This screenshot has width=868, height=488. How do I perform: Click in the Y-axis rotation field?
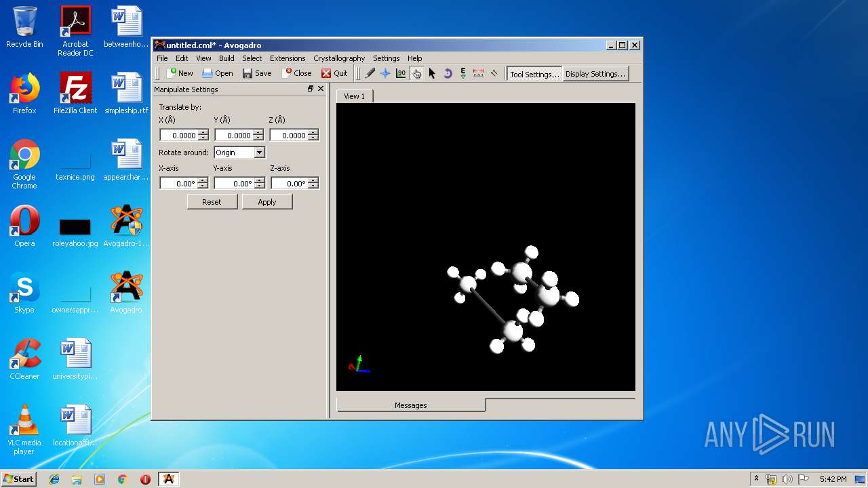[x=234, y=184]
